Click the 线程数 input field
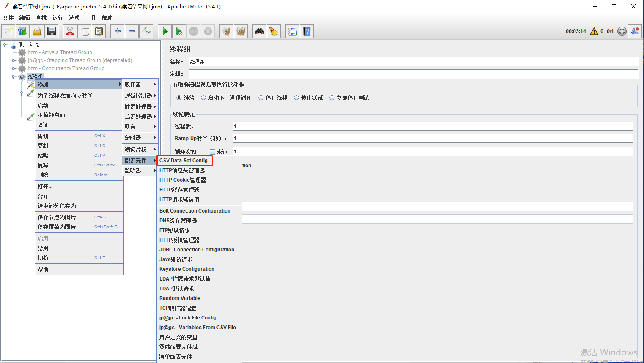The width and height of the screenshot is (644, 363). (432, 126)
